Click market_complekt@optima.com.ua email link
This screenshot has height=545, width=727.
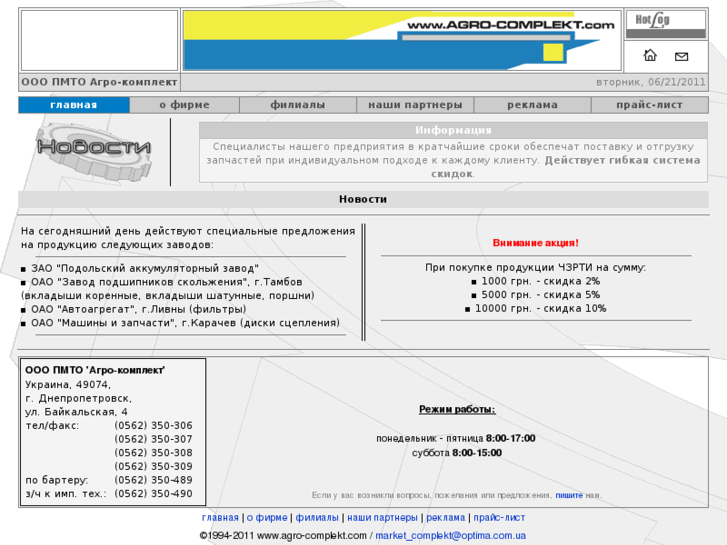pos(451,536)
